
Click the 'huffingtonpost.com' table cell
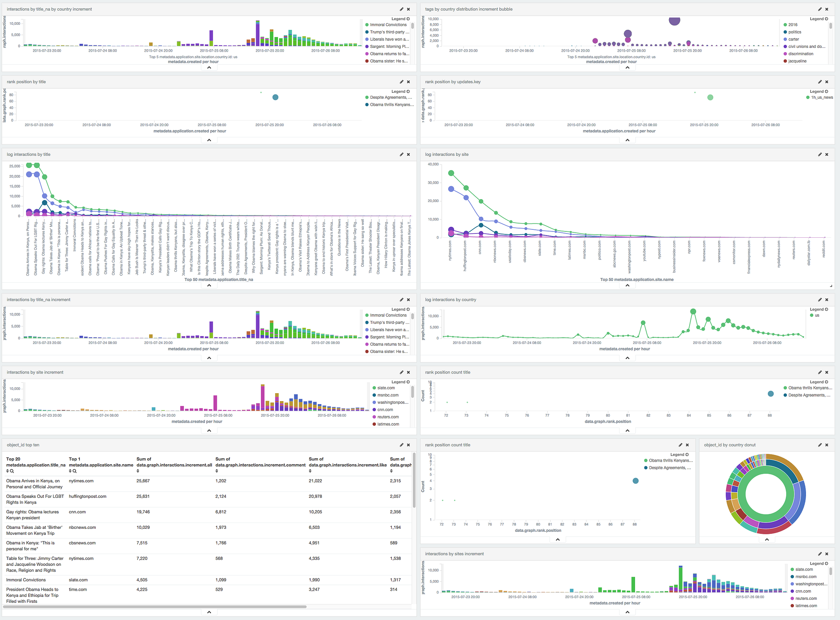pyautogui.click(x=87, y=497)
